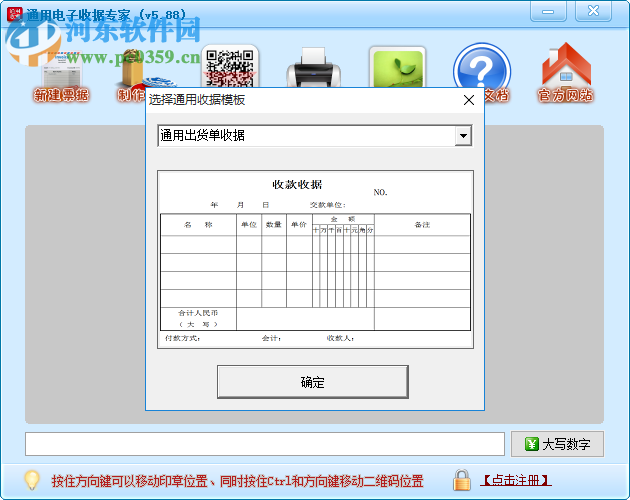Open the 【点击注册】 registration link

[x=515, y=480]
